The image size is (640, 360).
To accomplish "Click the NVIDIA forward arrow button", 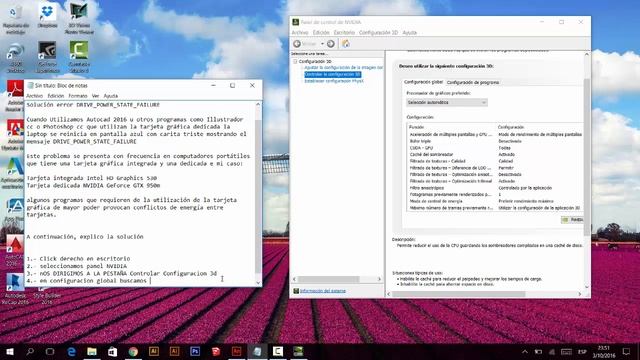I will click(331, 44).
